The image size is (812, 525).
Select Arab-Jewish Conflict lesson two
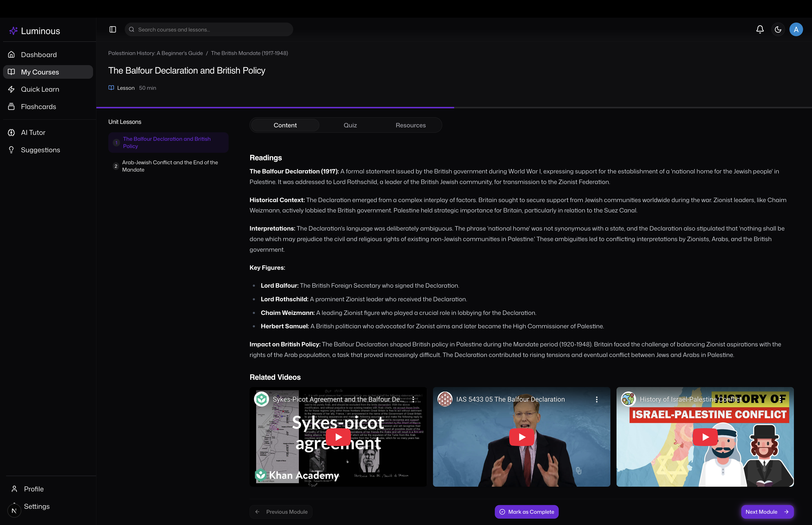pyautogui.click(x=170, y=166)
